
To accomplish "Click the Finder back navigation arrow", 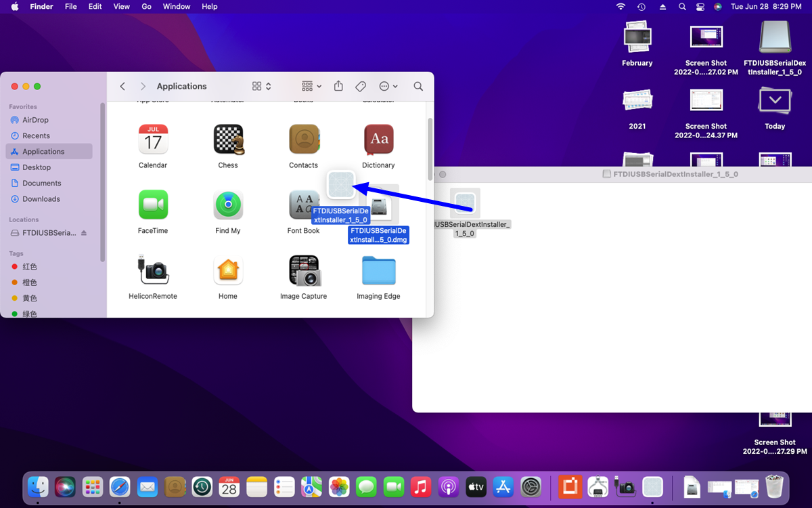I will [x=122, y=86].
